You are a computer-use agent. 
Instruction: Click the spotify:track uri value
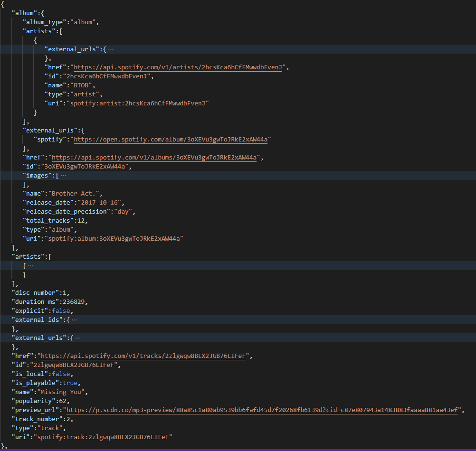click(x=103, y=437)
